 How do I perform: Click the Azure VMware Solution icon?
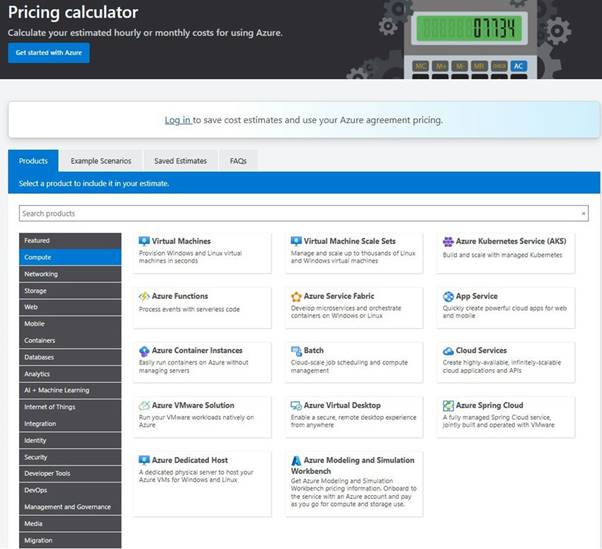(144, 405)
